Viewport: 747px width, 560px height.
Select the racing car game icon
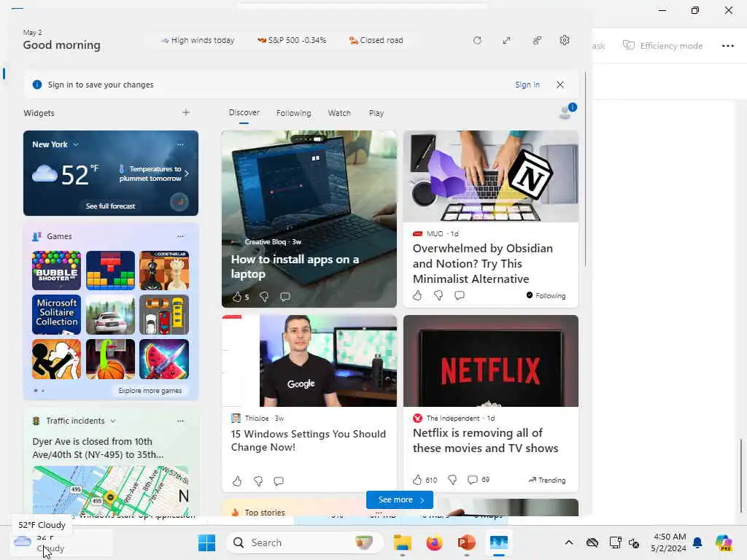point(111,314)
